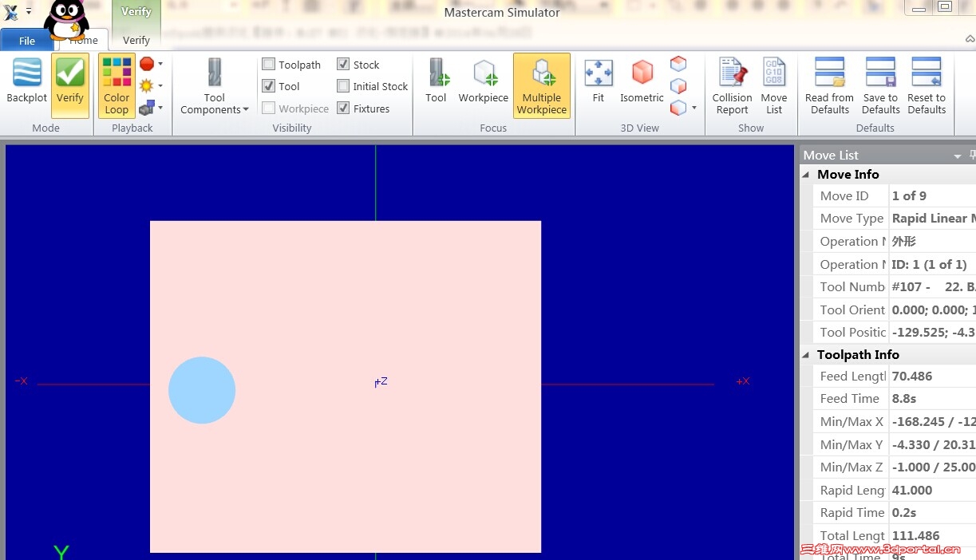Collapse the Move Info section

coord(805,174)
